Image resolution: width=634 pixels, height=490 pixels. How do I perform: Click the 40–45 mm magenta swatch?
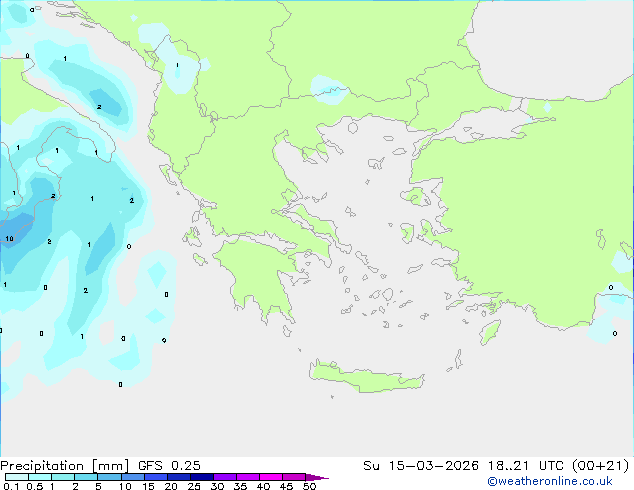click(271, 477)
